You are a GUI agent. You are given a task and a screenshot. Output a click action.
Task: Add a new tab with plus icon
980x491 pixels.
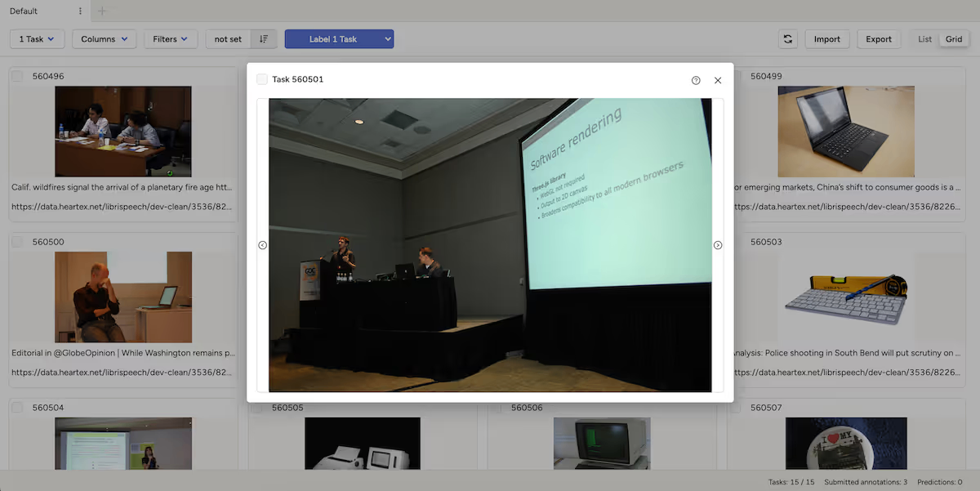(x=102, y=11)
